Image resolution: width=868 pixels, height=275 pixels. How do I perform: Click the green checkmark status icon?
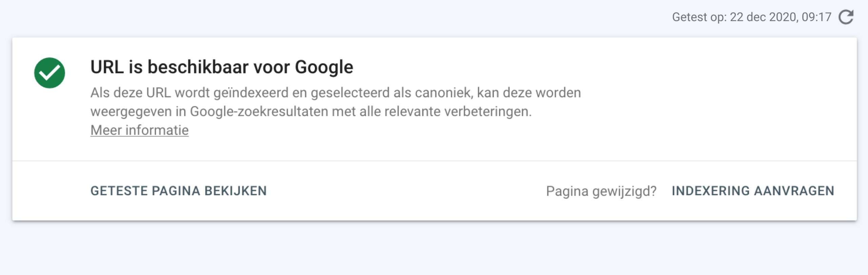pos(50,73)
